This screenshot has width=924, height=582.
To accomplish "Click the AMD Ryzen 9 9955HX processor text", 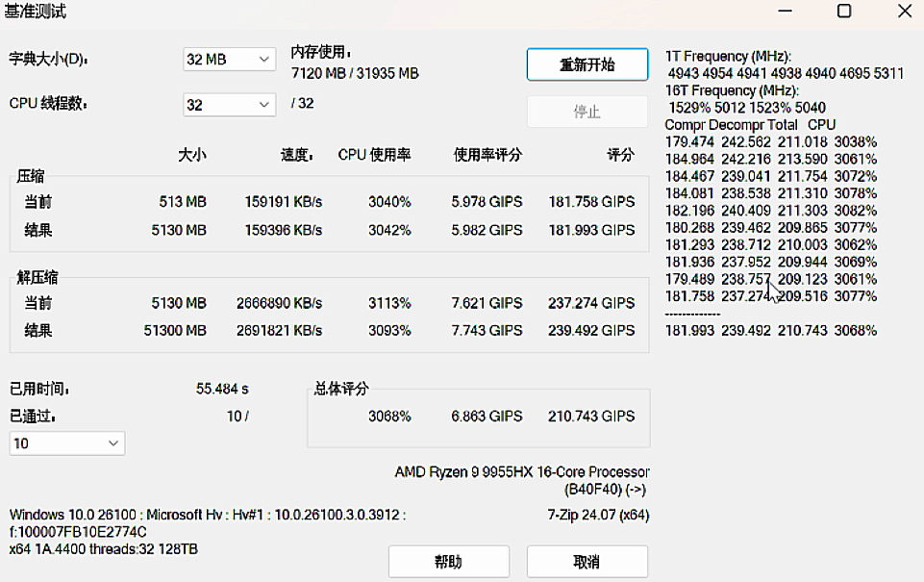I will pyautogui.click(x=521, y=472).
